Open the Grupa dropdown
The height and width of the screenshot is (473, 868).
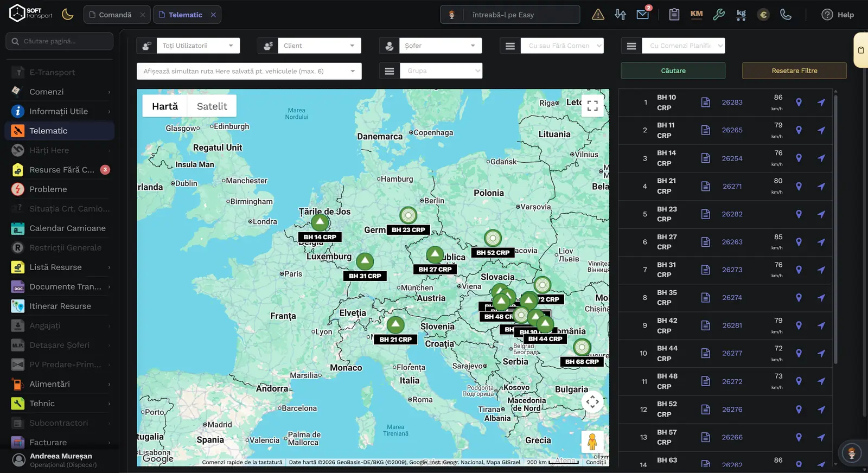(441, 71)
